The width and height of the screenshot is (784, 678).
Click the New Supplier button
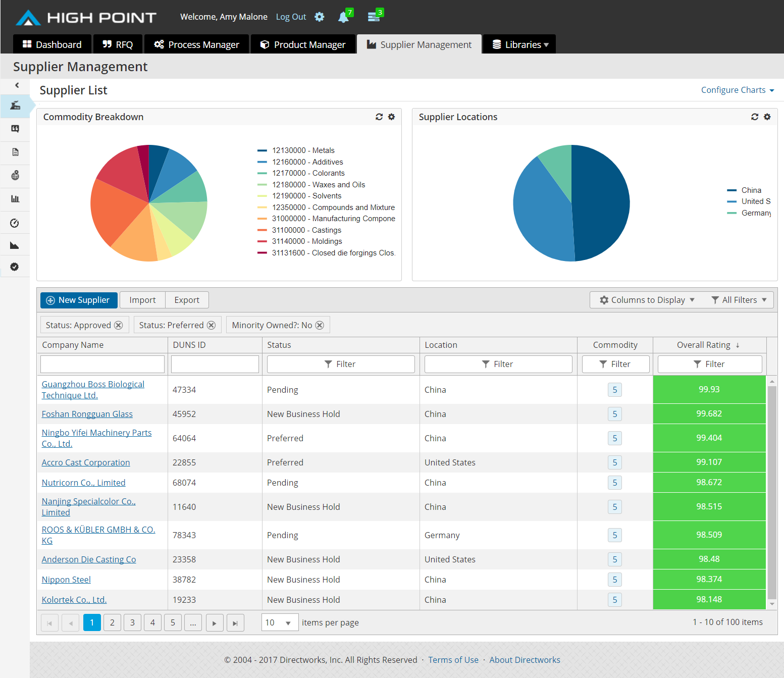coord(79,300)
